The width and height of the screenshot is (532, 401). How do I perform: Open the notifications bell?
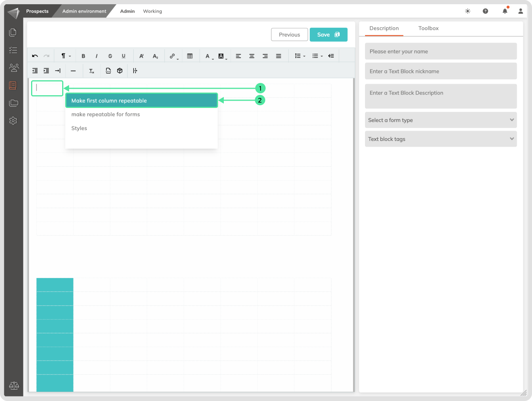tap(505, 11)
